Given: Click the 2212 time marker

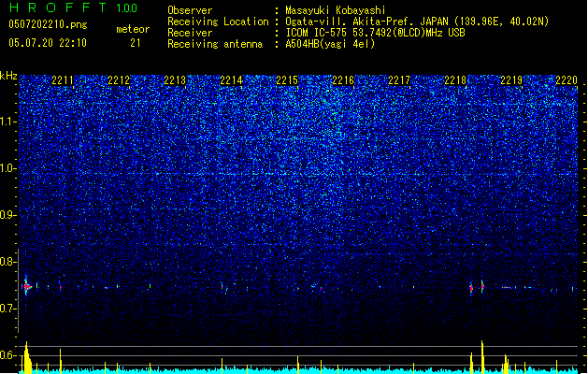Looking at the screenshot, I should click(x=119, y=80).
